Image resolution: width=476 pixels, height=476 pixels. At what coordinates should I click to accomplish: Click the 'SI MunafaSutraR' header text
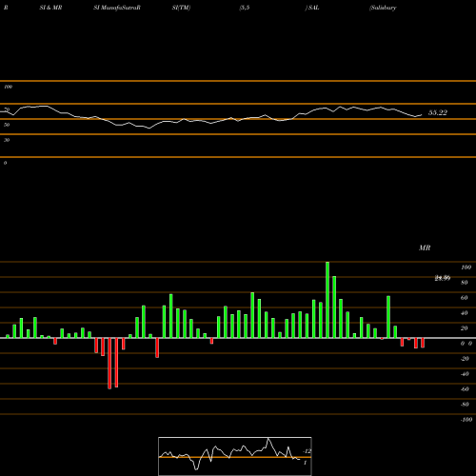coord(117,8)
